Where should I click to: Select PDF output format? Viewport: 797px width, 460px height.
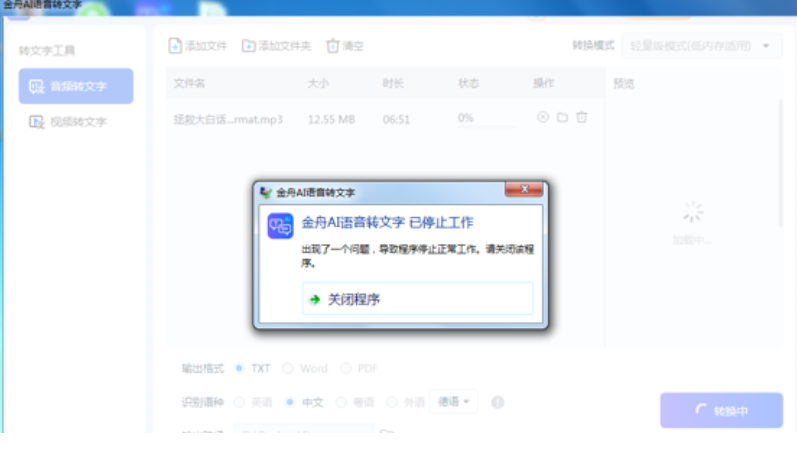click(x=346, y=368)
